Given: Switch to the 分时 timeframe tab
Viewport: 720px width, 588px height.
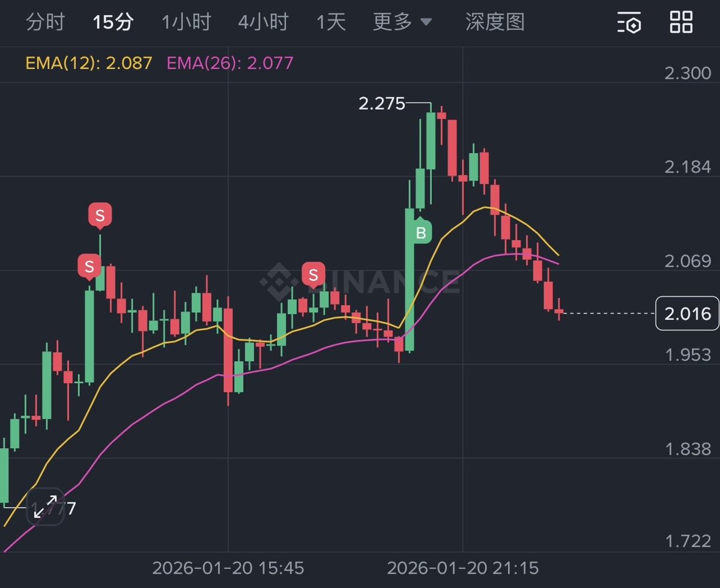Looking at the screenshot, I should [45, 22].
